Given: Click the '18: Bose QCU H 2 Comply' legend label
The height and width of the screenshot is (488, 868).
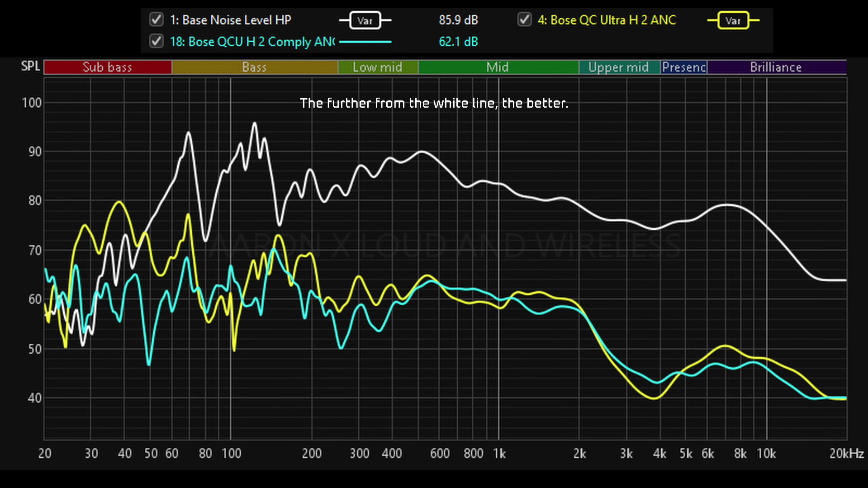Looking at the screenshot, I should point(252,42).
